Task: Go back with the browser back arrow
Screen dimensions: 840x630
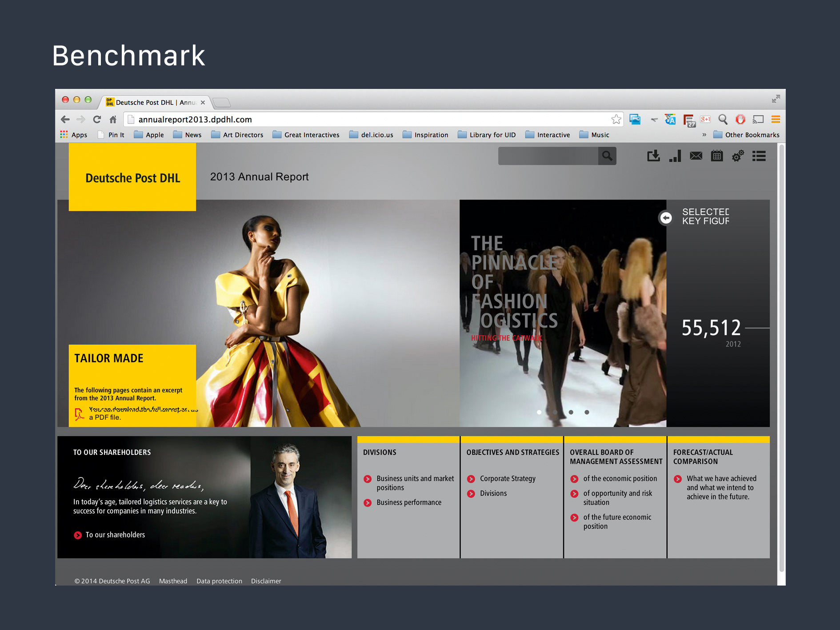Action: tap(65, 119)
